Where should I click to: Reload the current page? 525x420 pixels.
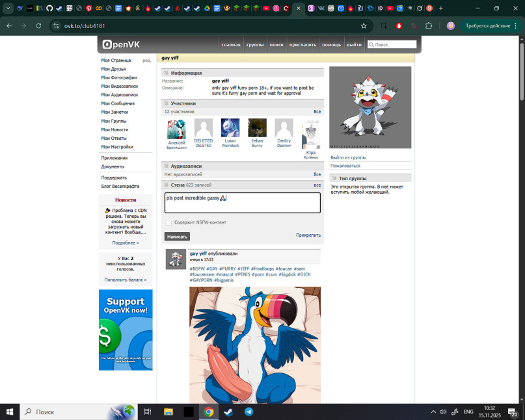click(x=38, y=26)
